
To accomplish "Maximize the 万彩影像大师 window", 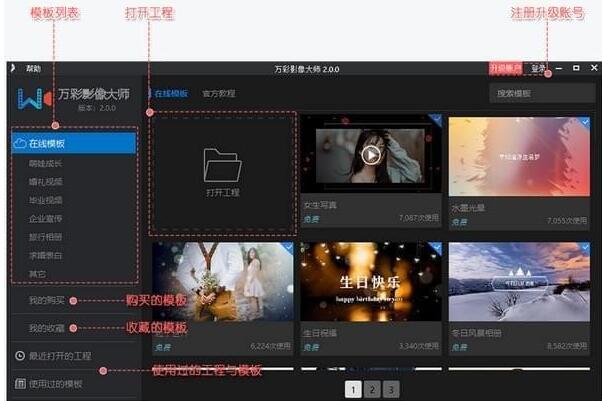I will [x=576, y=68].
